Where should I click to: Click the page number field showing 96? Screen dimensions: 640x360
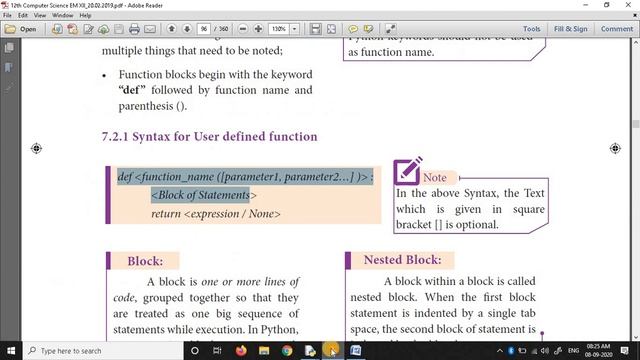tap(203, 29)
